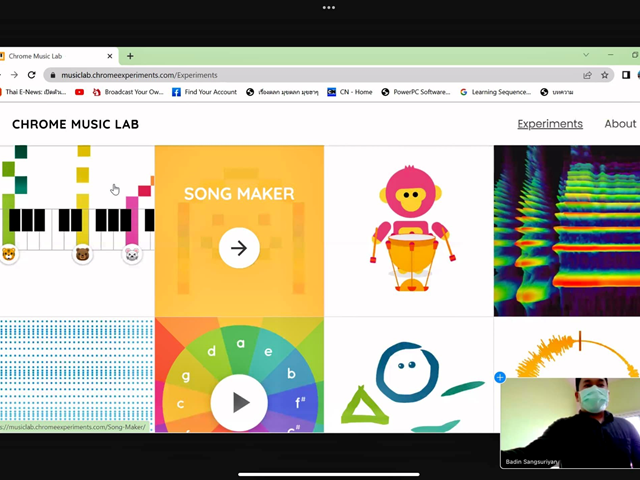640x480 pixels.
Task: Open the About page link
Action: pos(620,124)
